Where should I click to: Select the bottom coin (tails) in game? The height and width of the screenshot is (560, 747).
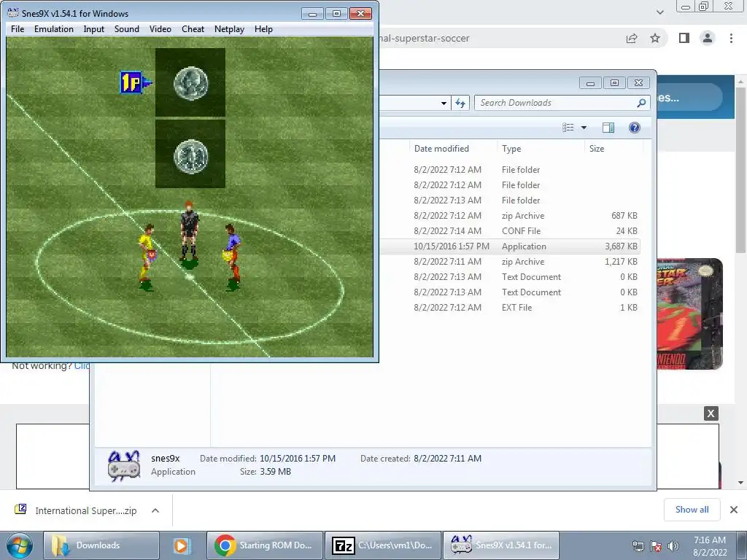click(190, 156)
